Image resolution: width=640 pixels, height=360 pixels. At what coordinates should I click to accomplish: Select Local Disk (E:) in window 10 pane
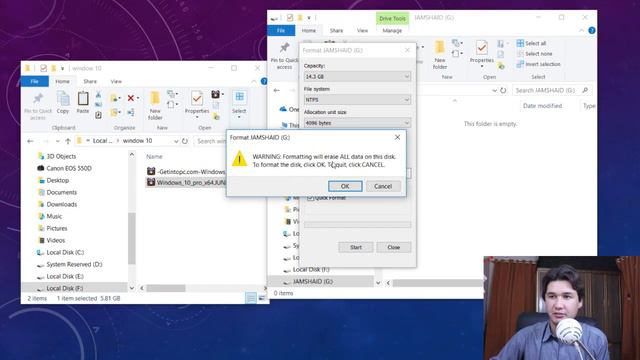[x=60, y=276]
